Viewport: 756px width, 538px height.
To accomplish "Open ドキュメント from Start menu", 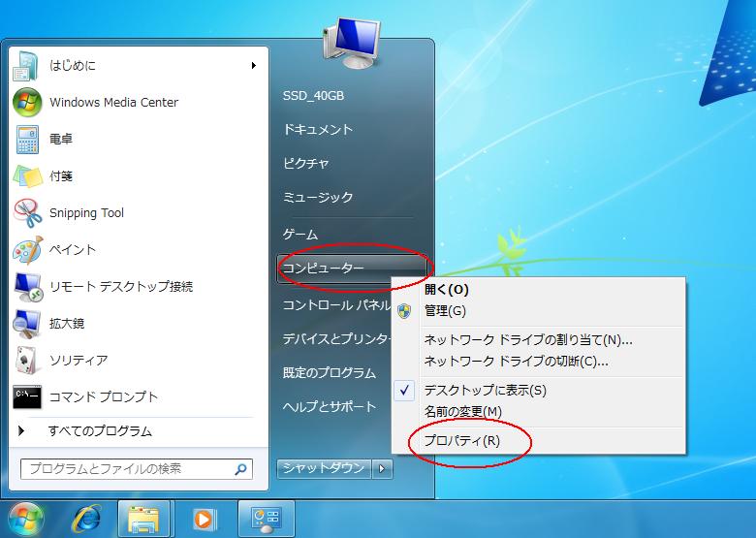I will [x=318, y=129].
